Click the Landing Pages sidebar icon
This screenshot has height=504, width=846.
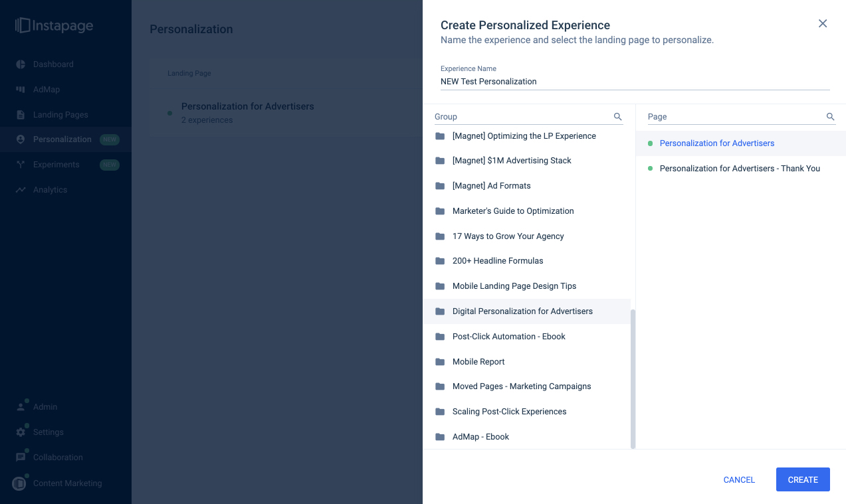[21, 114]
